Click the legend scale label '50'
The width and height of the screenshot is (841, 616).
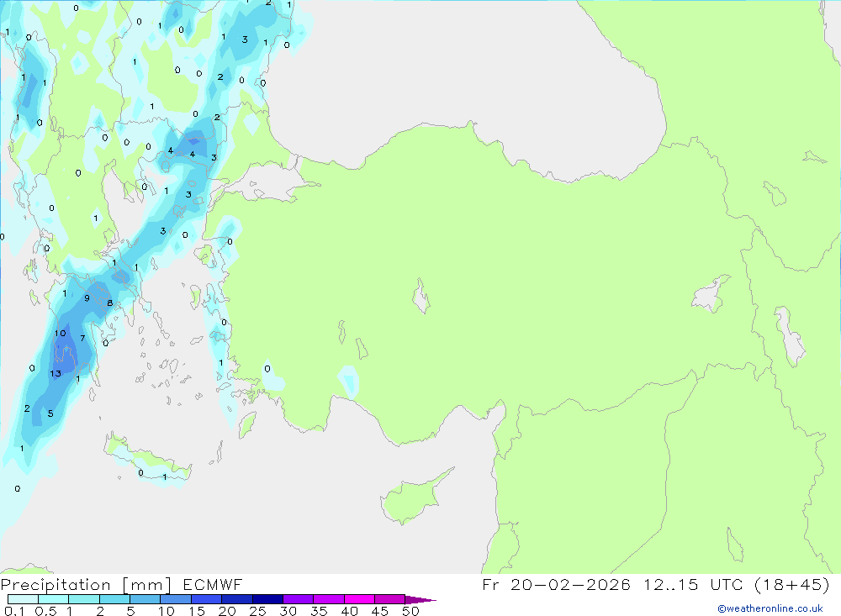tap(410, 611)
